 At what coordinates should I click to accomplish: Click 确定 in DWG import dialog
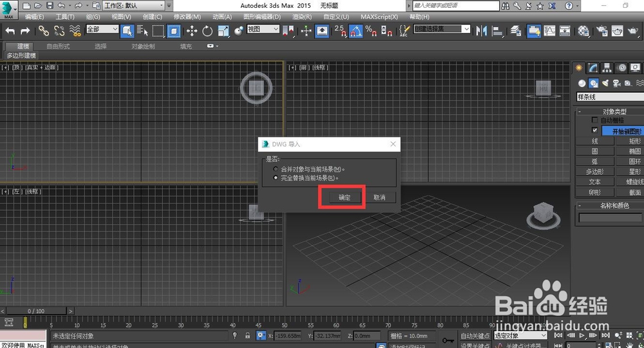(x=345, y=198)
